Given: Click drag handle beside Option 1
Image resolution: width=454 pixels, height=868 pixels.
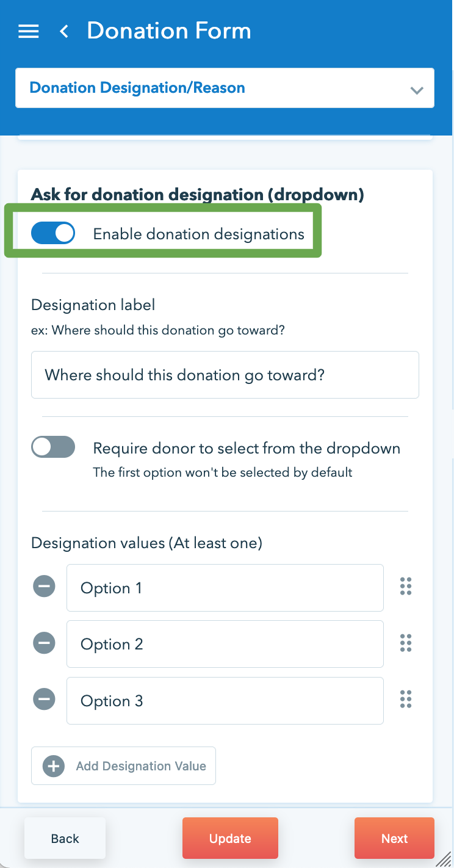Looking at the screenshot, I should pyautogui.click(x=406, y=587).
